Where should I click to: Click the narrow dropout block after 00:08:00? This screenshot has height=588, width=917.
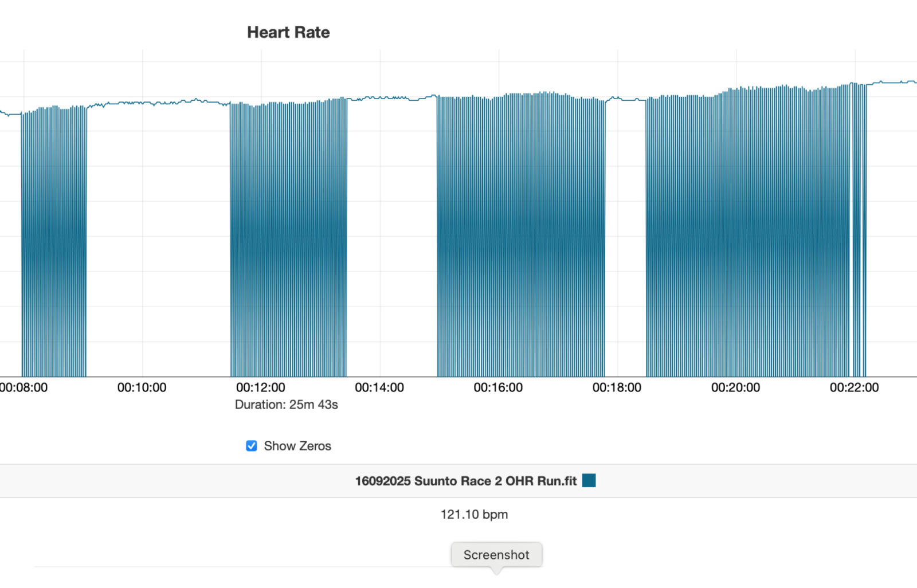(x=54, y=241)
